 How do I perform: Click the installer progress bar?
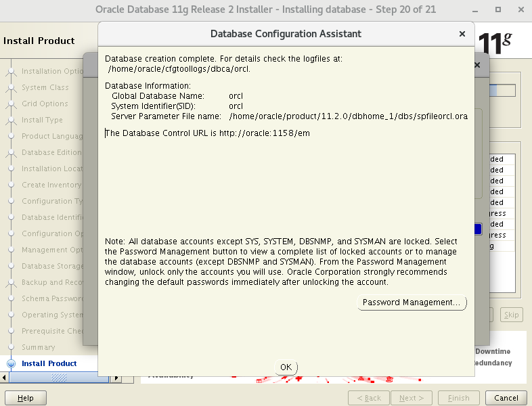click(502, 90)
